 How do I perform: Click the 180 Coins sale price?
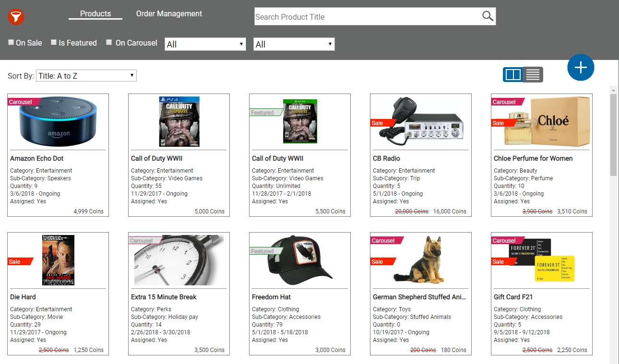(453, 350)
